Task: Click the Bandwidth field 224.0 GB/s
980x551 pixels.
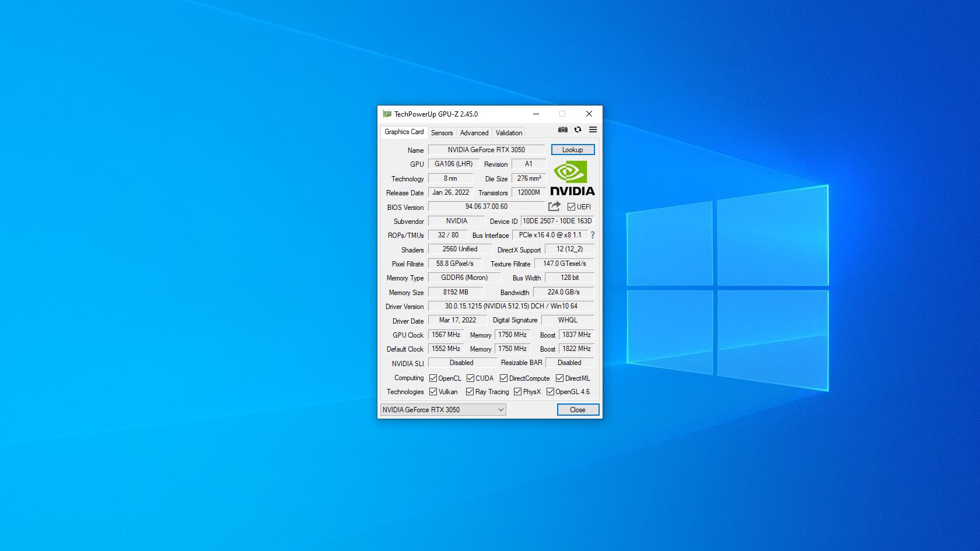Action: 563,292
